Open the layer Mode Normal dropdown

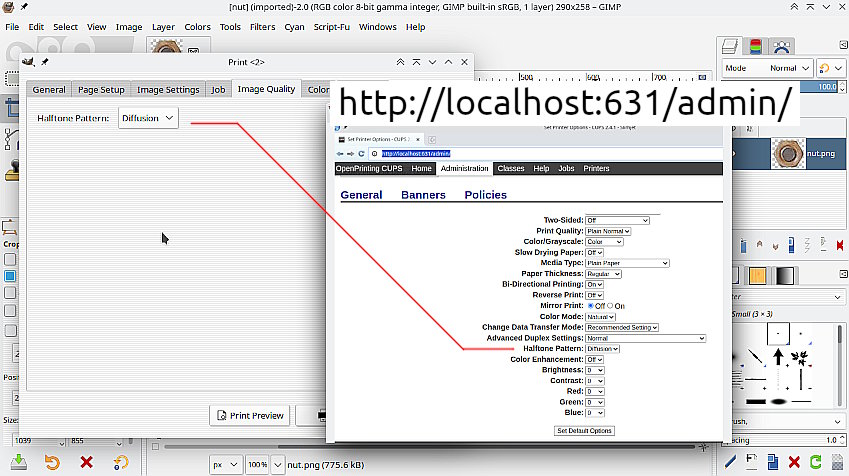(x=768, y=68)
